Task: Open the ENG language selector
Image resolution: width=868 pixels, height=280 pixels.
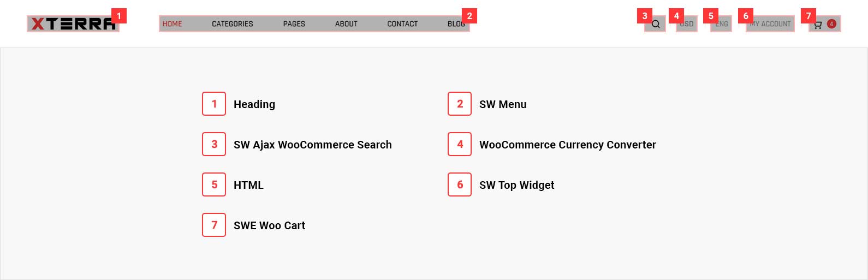Action: point(722,24)
